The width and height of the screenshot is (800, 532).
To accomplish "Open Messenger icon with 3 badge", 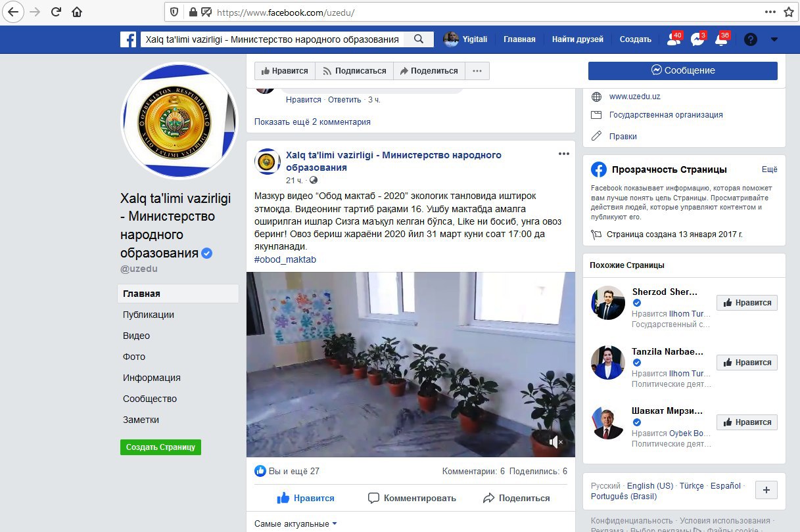I will pyautogui.click(x=698, y=39).
